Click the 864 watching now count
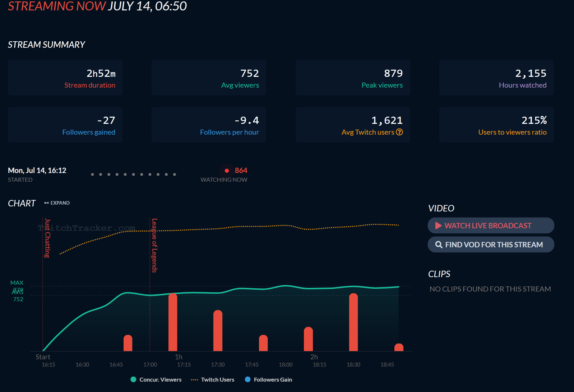574x392 pixels. pyautogui.click(x=241, y=171)
